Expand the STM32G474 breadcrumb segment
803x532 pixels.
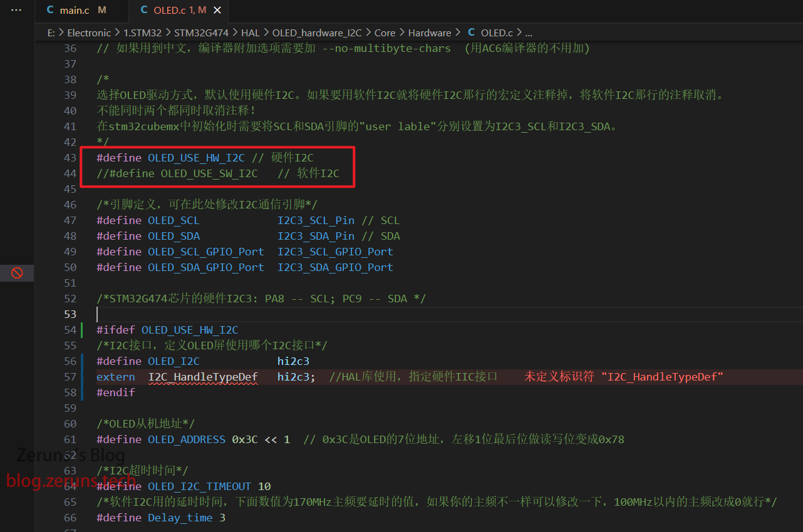click(201, 33)
